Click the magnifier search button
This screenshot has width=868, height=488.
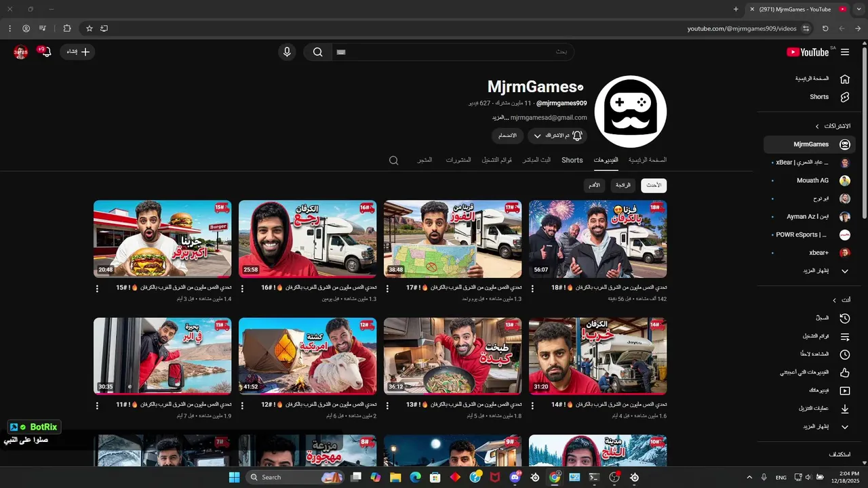click(317, 52)
